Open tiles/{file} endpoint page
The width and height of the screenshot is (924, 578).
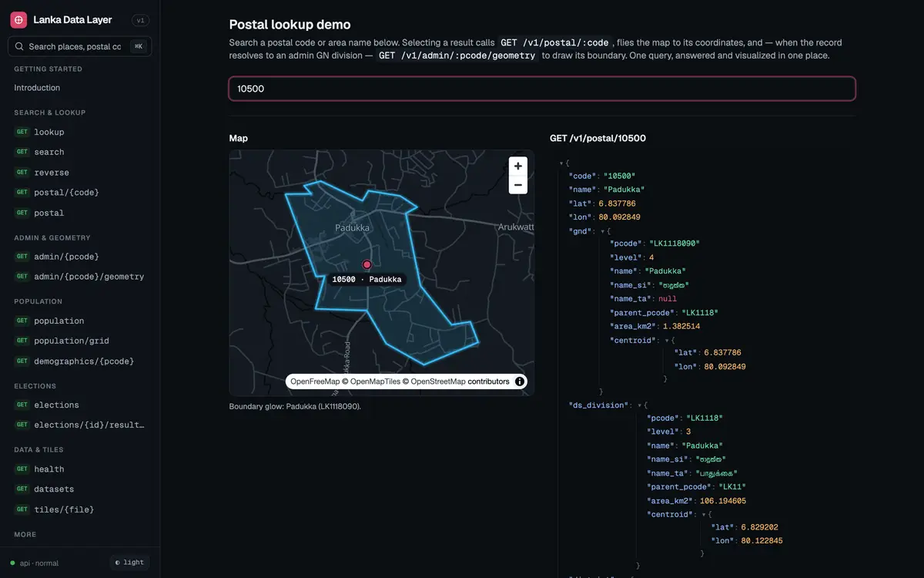[x=64, y=509]
